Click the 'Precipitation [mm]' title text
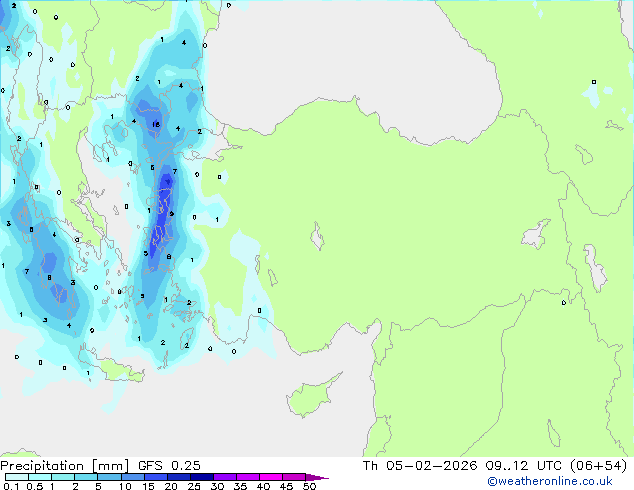 coord(65,466)
